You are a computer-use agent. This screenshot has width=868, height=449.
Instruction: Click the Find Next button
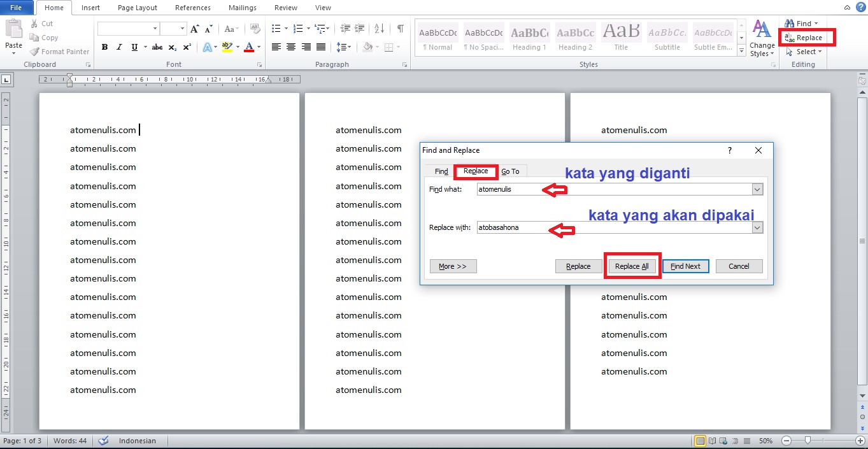685,266
